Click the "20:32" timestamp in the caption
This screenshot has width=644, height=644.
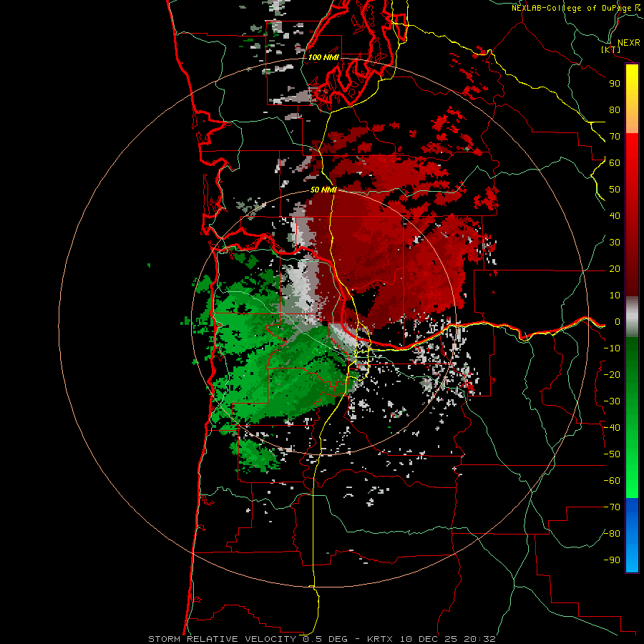pyautogui.click(x=479, y=639)
